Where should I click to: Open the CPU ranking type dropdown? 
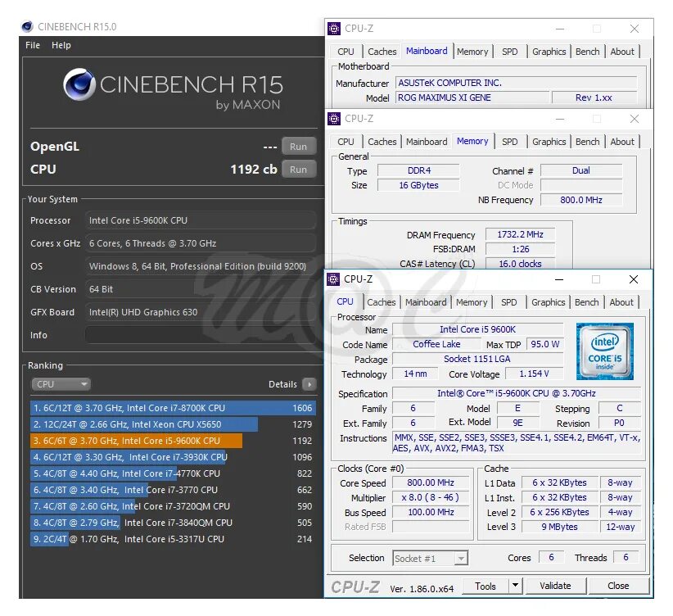(61, 384)
